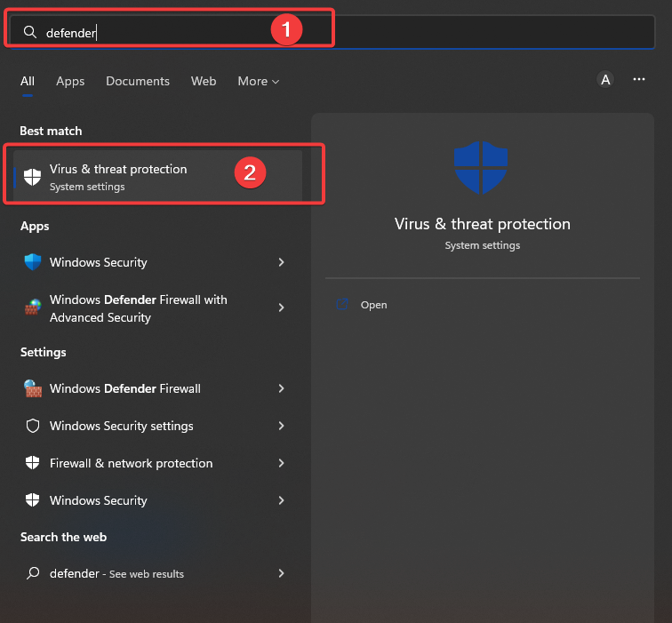Open Windows Security under the Settings section
The height and width of the screenshot is (623, 672).
coord(156,500)
